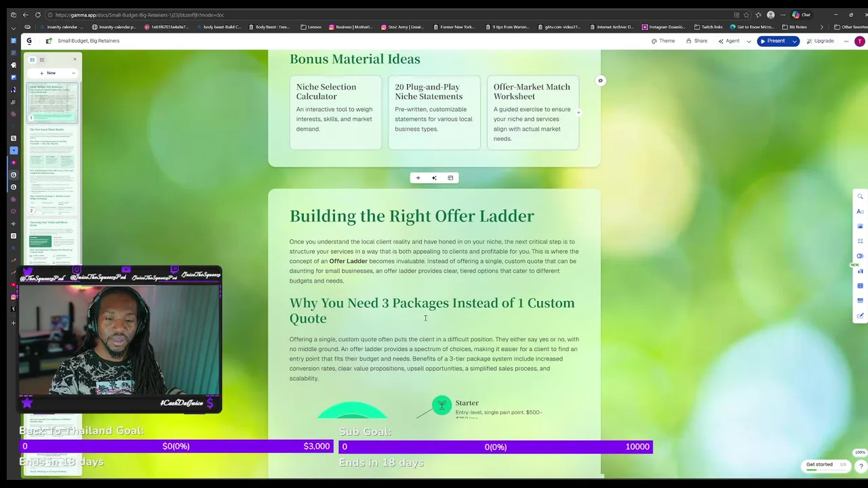
Task: Open the three-dot more options menu
Action: point(846,41)
